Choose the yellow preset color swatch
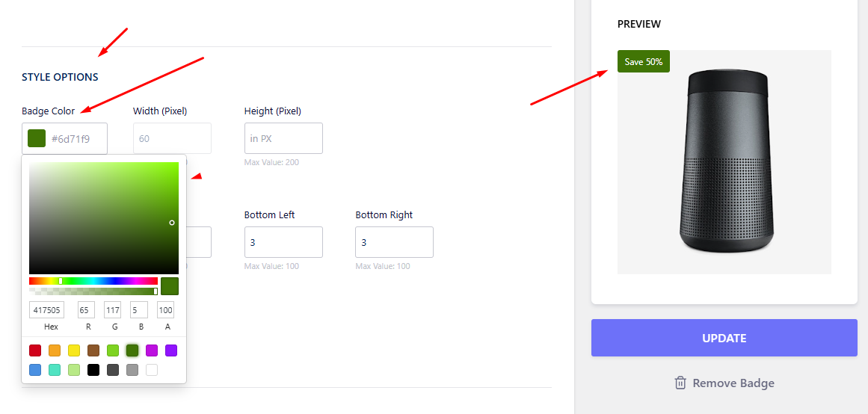 click(x=73, y=350)
